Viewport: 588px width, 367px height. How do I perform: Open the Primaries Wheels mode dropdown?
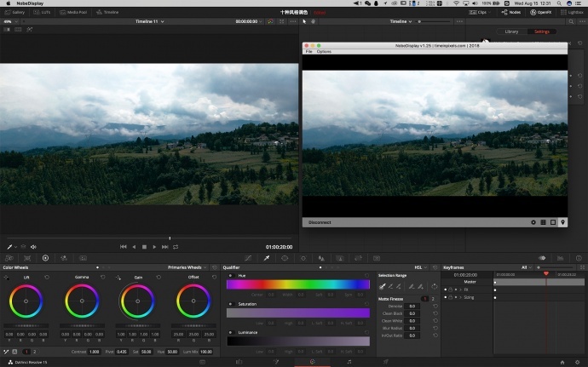coord(187,267)
